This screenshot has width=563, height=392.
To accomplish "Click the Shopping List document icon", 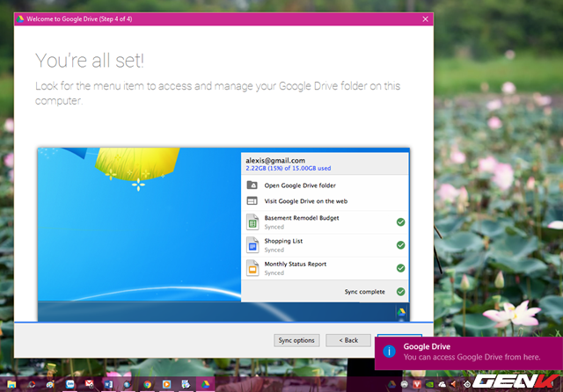I will coord(252,244).
